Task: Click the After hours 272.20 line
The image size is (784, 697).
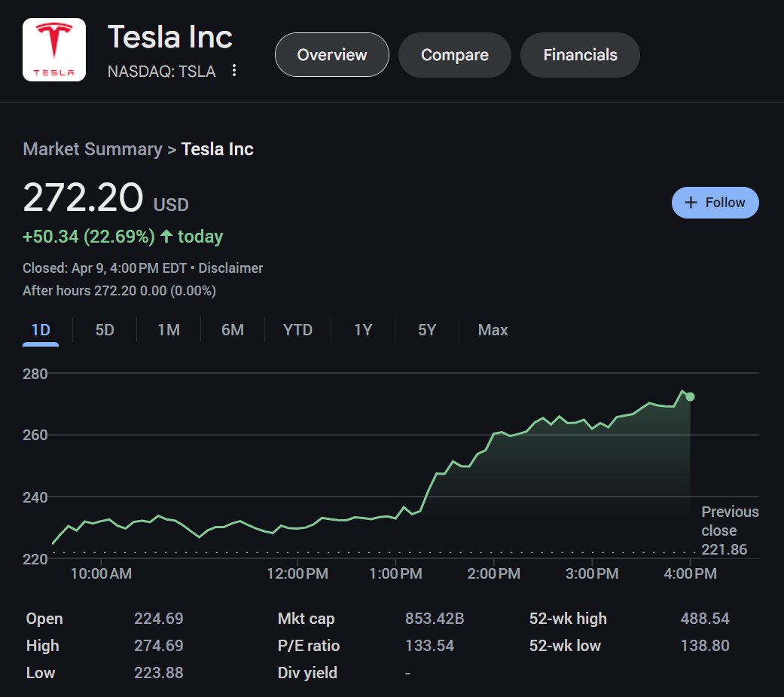Action: pyautogui.click(x=119, y=291)
